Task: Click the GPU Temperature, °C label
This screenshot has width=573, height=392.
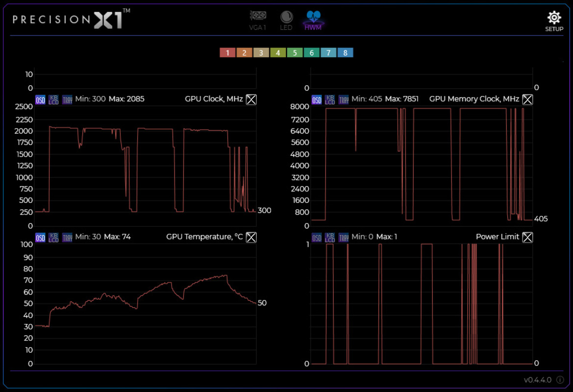Action: pyautogui.click(x=204, y=237)
